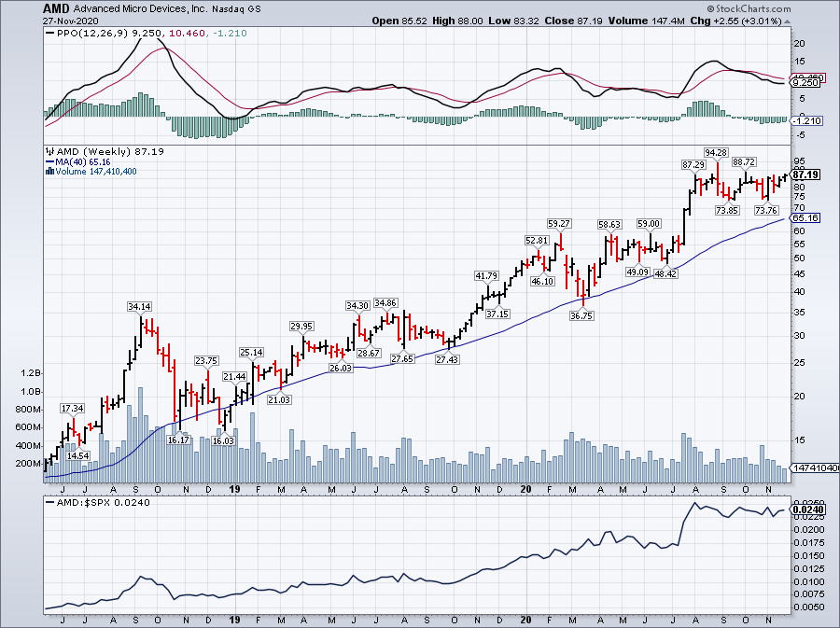Click the 25.14 price label
840x628 pixels.
click(251, 353)
